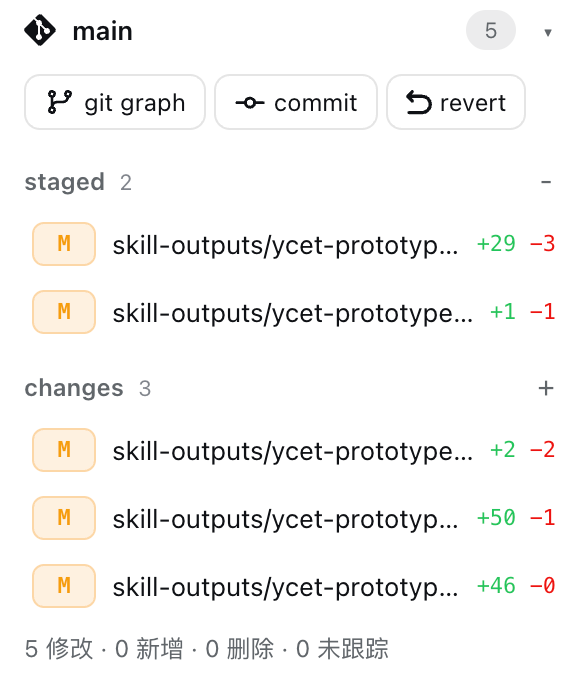Click the M badge of the +29 −3 file
Image resolution: width=572 pixels, height=684 pixels.
(x=64, y=244)
